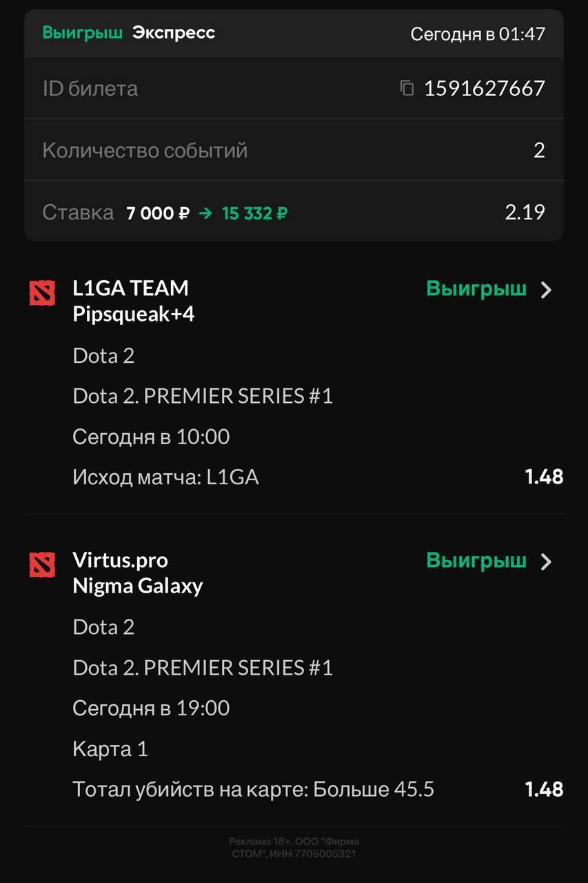Click the Тотал убийств на карте line
The height and width of the screenshot is (883, 588).
(x=253, y=789)
